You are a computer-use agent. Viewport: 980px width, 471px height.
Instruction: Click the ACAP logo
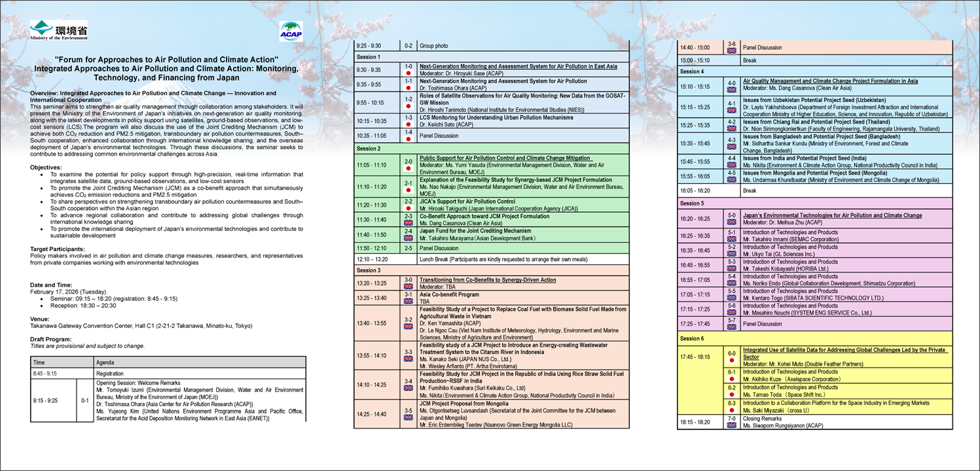291,31
